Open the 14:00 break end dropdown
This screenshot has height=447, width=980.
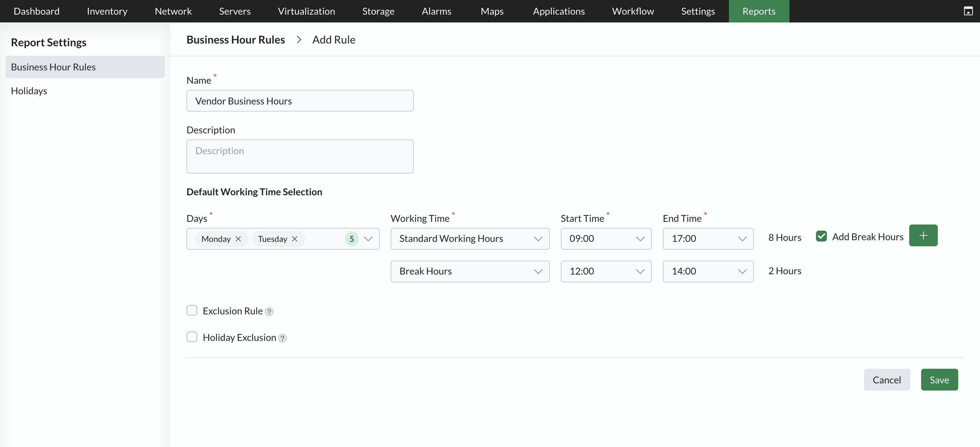point(708,271)
